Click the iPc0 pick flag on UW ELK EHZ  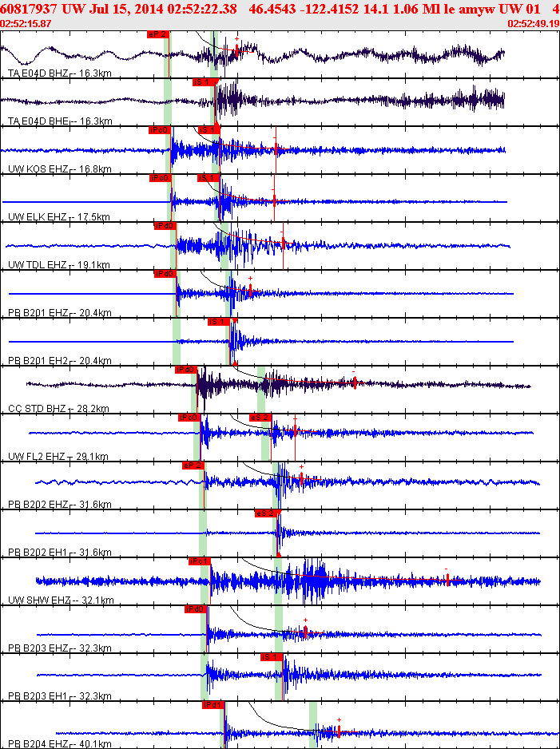[160, 178]
